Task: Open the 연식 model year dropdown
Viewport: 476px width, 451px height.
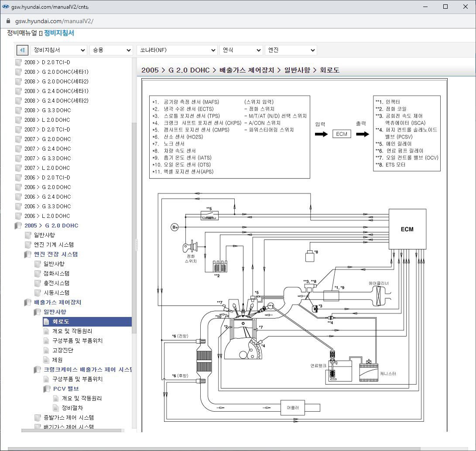Action: point(241,50)
